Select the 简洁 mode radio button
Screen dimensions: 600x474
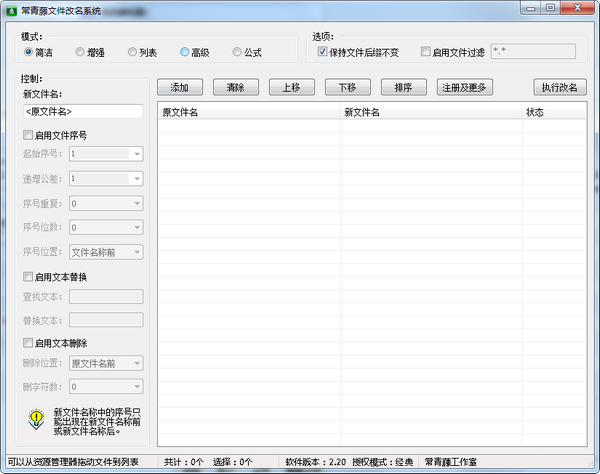tap(29, 52)
